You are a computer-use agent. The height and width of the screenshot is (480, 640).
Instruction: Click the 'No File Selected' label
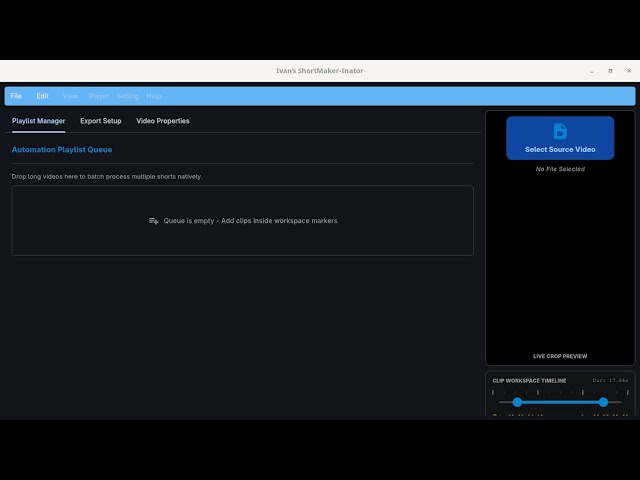(560, 169)
